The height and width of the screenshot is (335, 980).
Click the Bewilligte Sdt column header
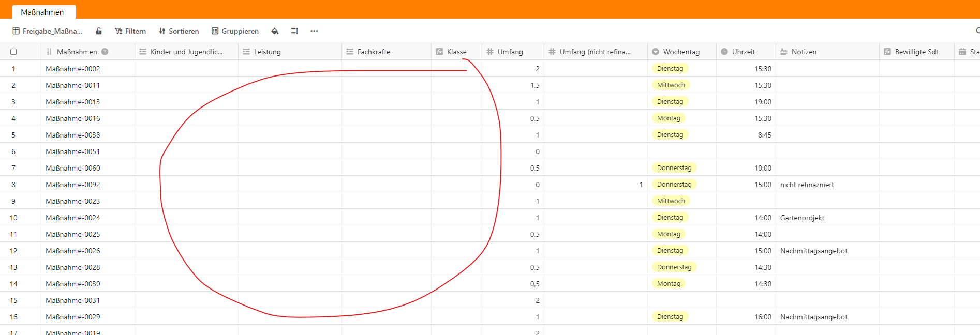[916, 52]
